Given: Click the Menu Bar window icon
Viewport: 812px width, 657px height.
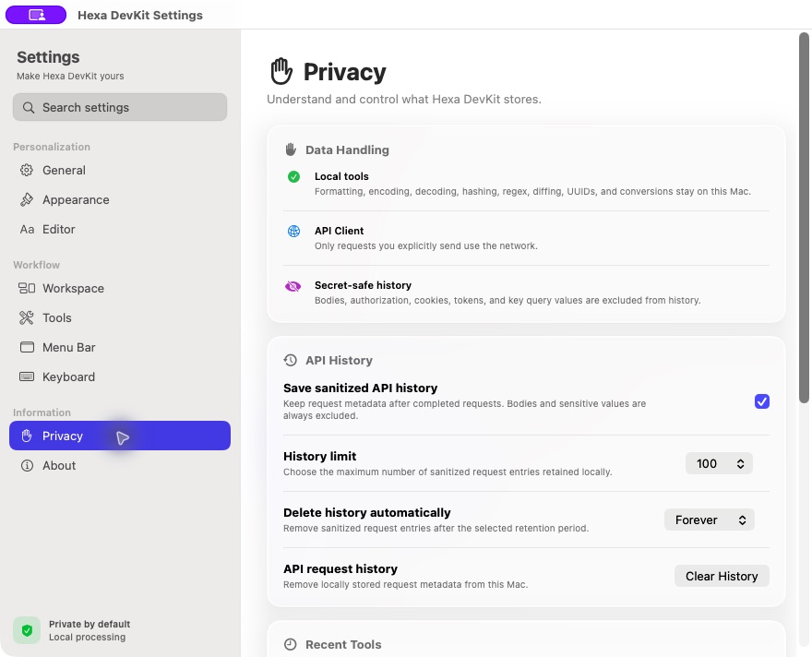Looking at the screenshot, I should pyautogui.click(x=27, y=347).
